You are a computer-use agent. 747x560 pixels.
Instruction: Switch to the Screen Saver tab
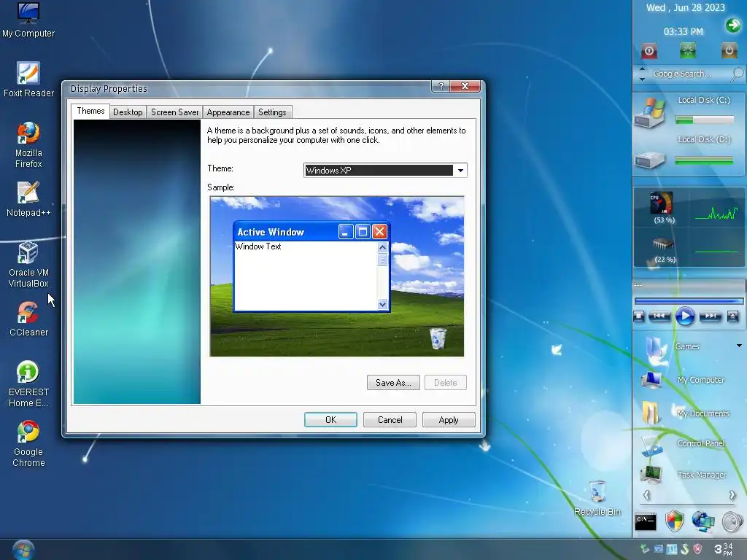[174, 112]
